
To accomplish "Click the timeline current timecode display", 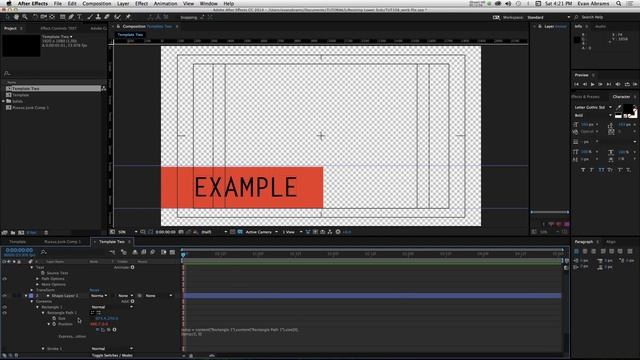I will pos(19,251).
